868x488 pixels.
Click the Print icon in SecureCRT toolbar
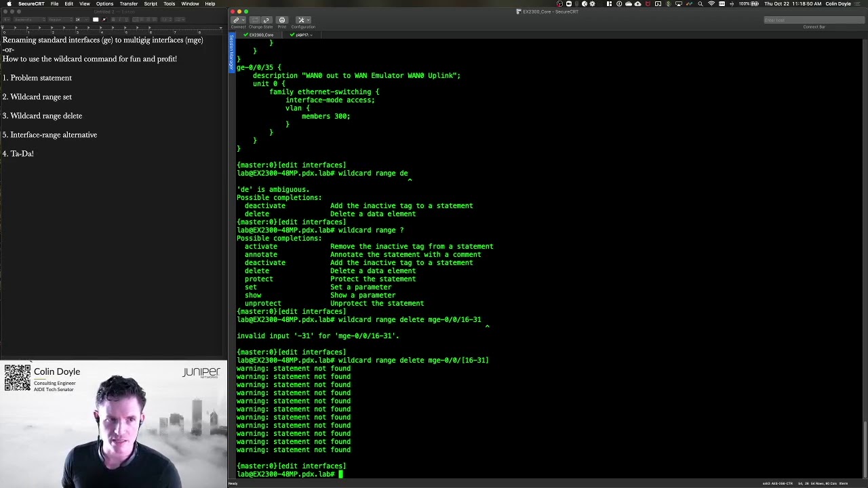point(282,20)
